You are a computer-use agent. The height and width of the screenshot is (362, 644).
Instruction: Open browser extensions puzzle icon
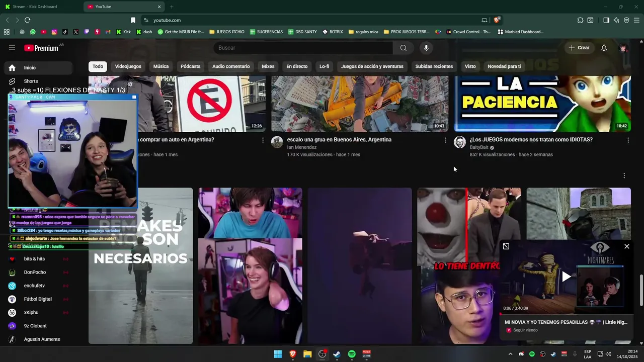pos(580,20)
